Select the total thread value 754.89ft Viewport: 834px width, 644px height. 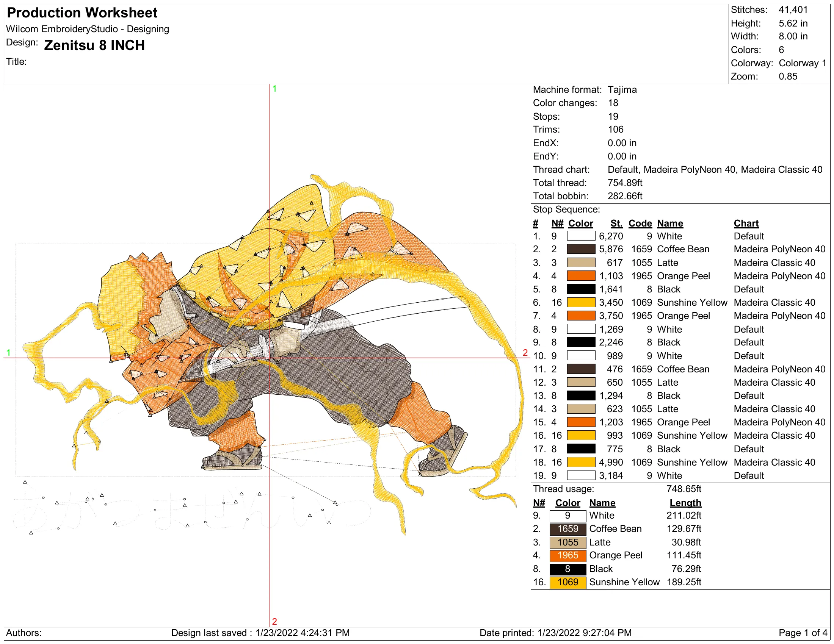click(625, 183)
